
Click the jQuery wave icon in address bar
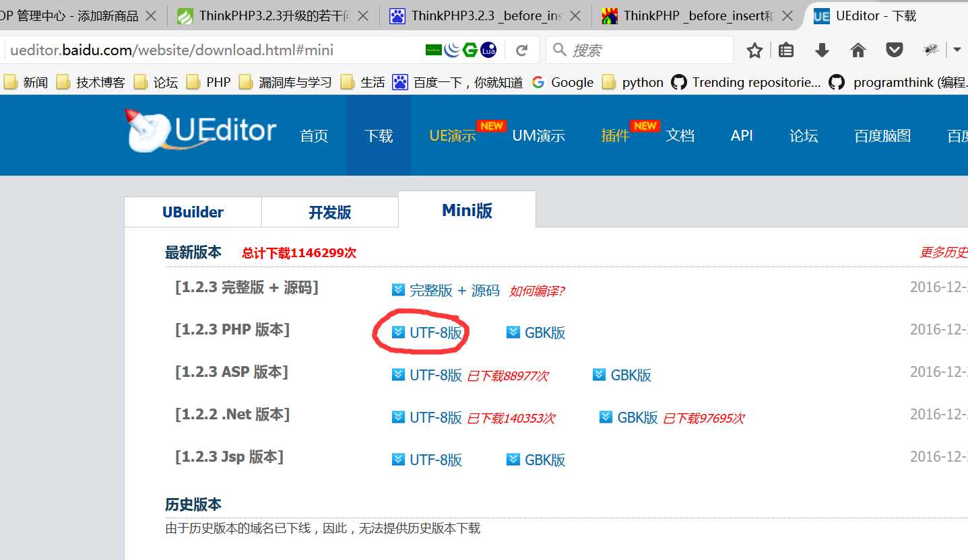pos(453,49)
